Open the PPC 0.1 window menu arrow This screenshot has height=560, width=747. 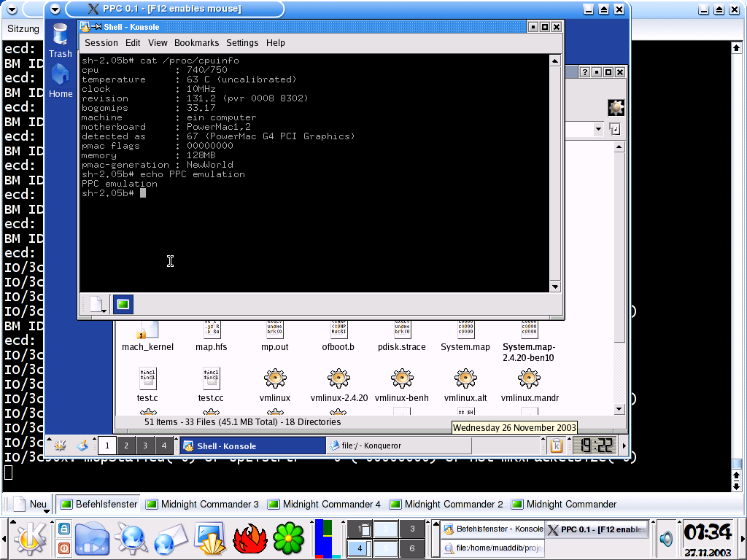55,9
